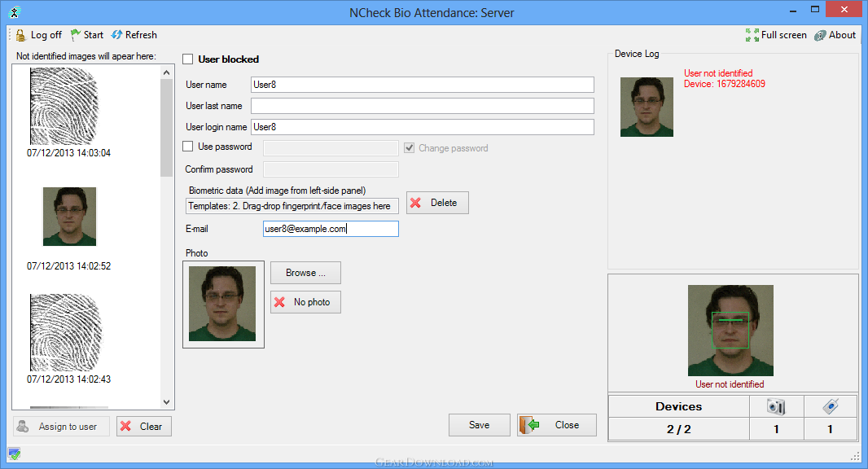Click the password input field
868x469 pixels.
(331, 148)
